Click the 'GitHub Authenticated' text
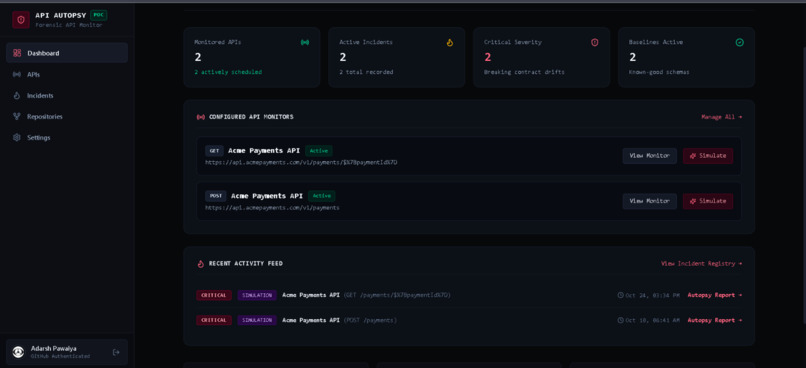The image size is (806, 368). 60,357
